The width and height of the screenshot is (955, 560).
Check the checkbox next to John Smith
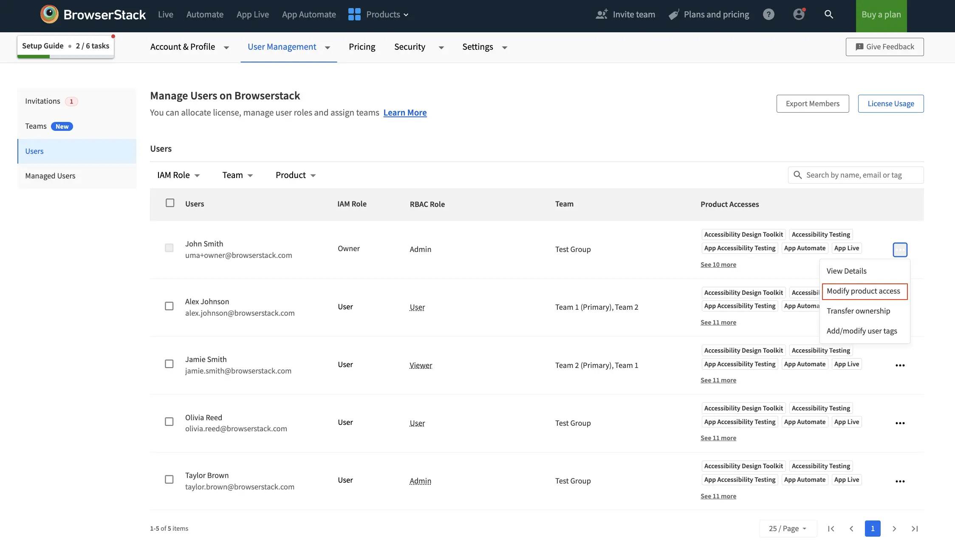click(x=169, y=248)
